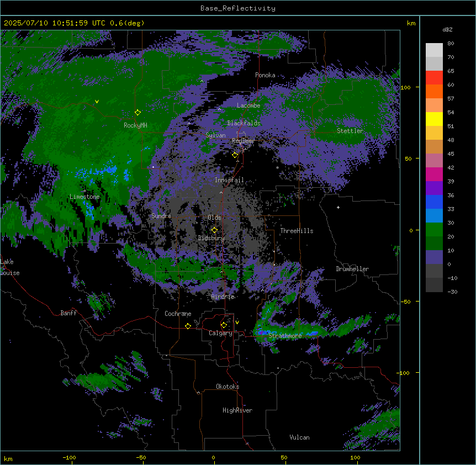Screen dimensions: 476x465
Task: Click the Cochrane label
Action: pyautogui.click(x=178, y=314)
